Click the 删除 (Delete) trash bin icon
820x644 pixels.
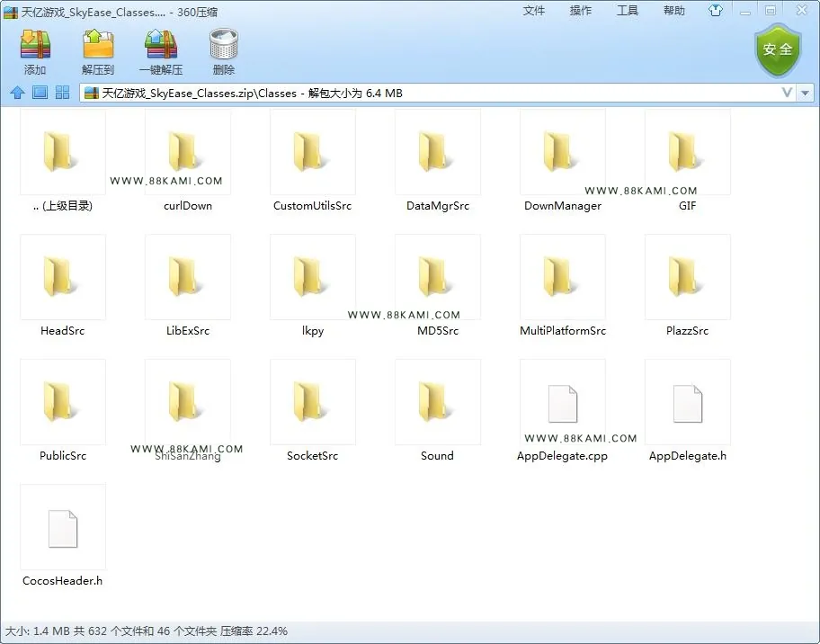pos(224,52)
